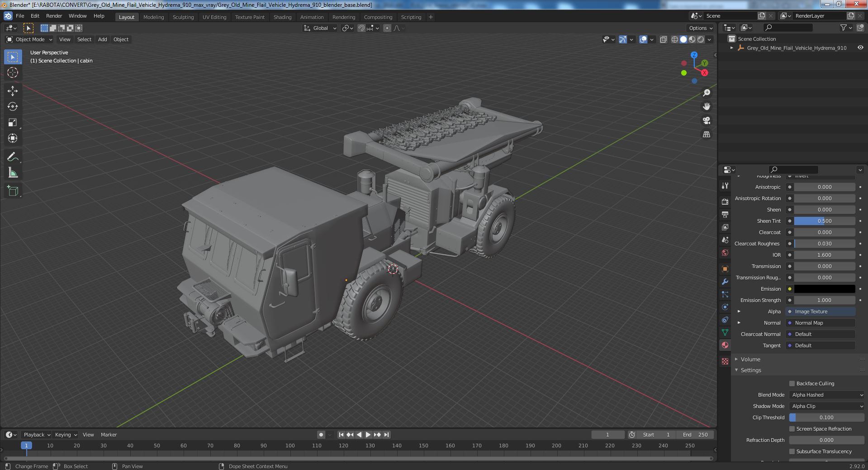The image size is (868, 470).
Task: Activate the Move tool
Action: (13, 91)
